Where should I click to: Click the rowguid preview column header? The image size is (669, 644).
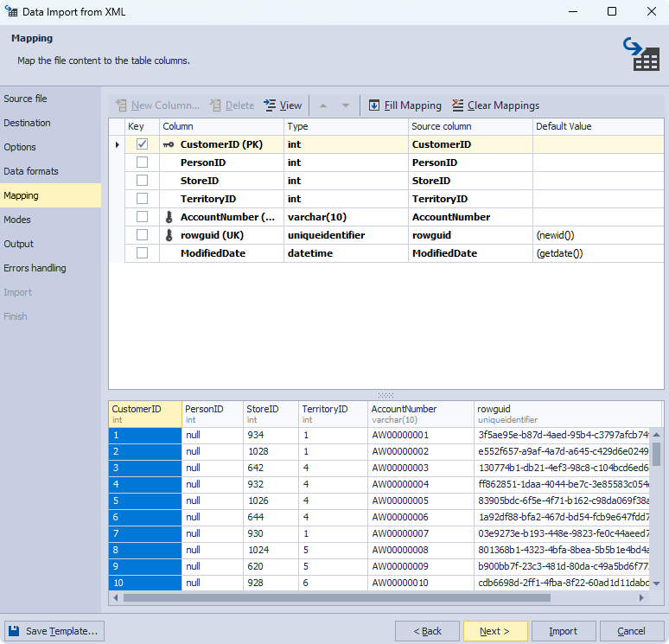point(568,414)
